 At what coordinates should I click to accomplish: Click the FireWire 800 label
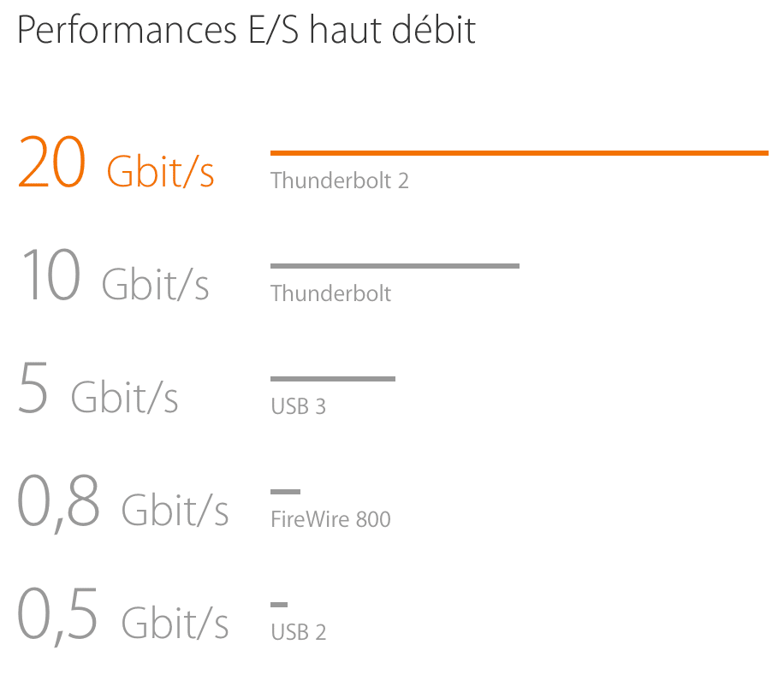(x=330, y=519)
